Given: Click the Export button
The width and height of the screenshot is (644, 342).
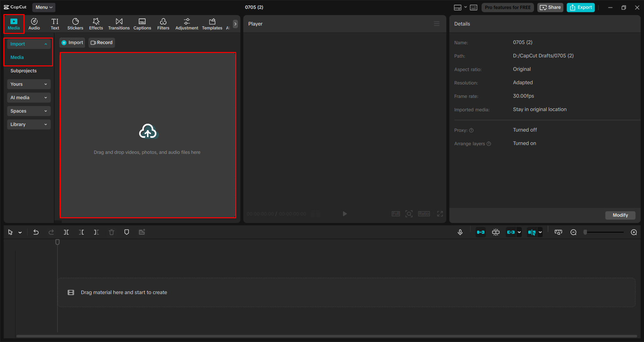Looking at the screenshot, I should tap(580, 7).
